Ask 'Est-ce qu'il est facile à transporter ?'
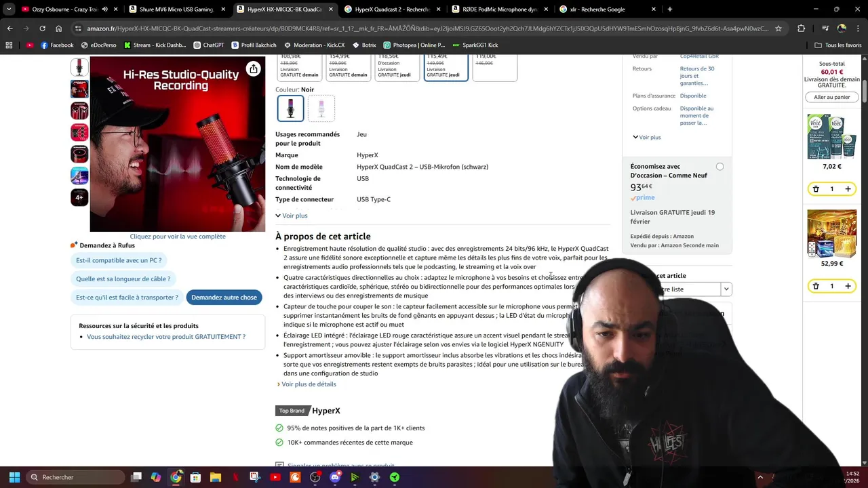The image size is (868, 488). (127, 298)
